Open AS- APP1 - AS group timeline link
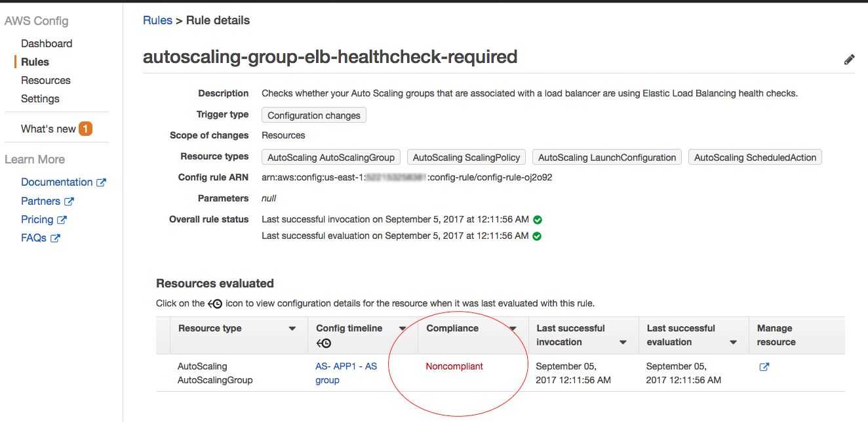The height and width of the screenshot is (422, 868). click(x=346, y=373)
